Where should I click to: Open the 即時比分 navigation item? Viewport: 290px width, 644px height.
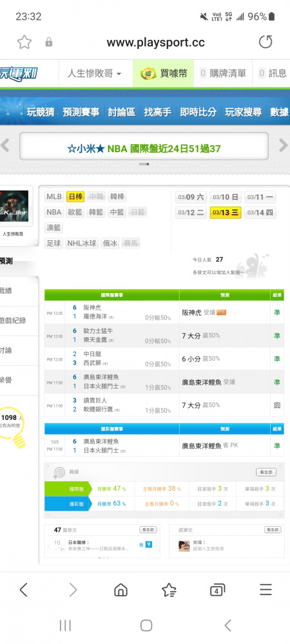pos(198,112)
